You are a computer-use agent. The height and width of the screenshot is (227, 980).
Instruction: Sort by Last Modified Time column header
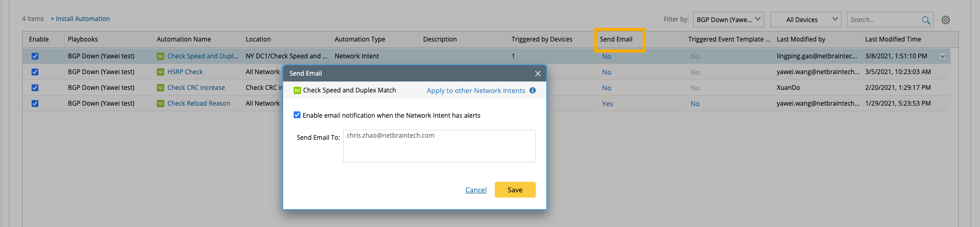click(x=893, y=39)
